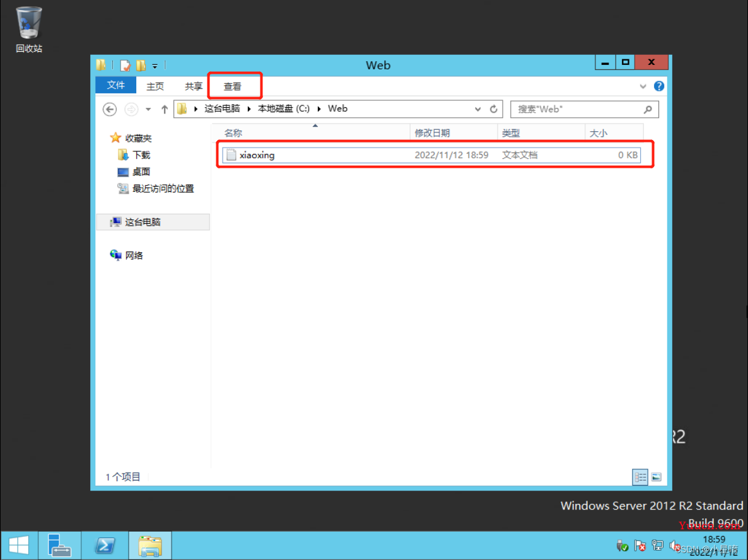748x560 pixels.
Task: Click the New Folder quick access icon
Action: tap(141, 66)
